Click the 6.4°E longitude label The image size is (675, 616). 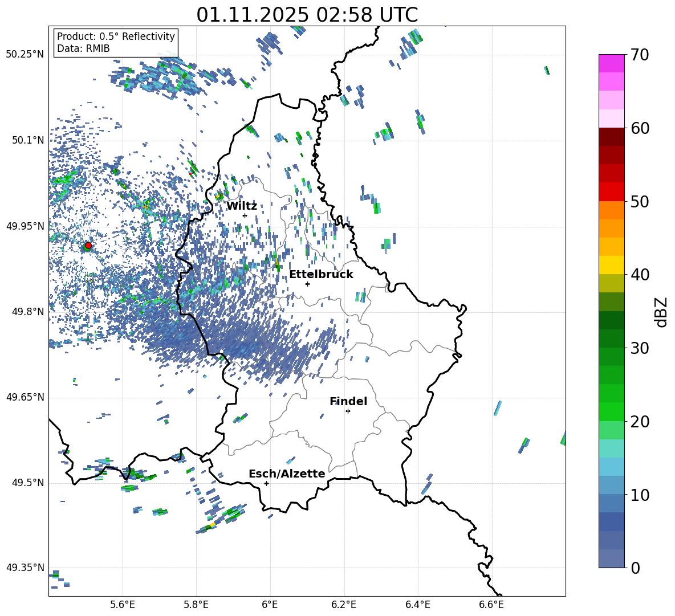pyautogui.click(x=417, y=605)
